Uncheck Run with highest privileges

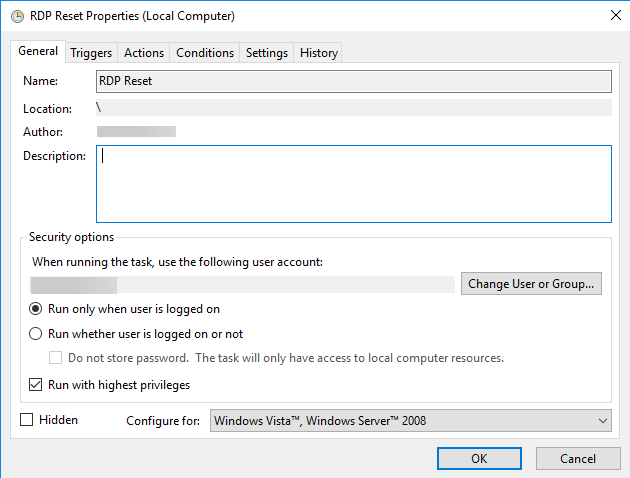(x=36, y=385)
